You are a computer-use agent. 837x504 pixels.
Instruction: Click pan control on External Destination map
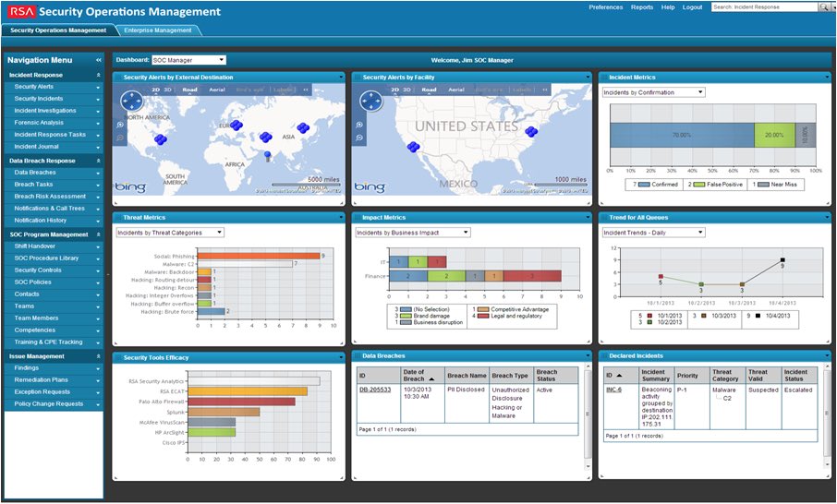tap(132, 101)
